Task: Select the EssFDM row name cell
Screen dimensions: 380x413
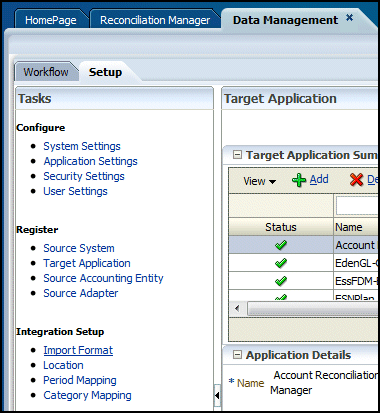Action: 356,281
